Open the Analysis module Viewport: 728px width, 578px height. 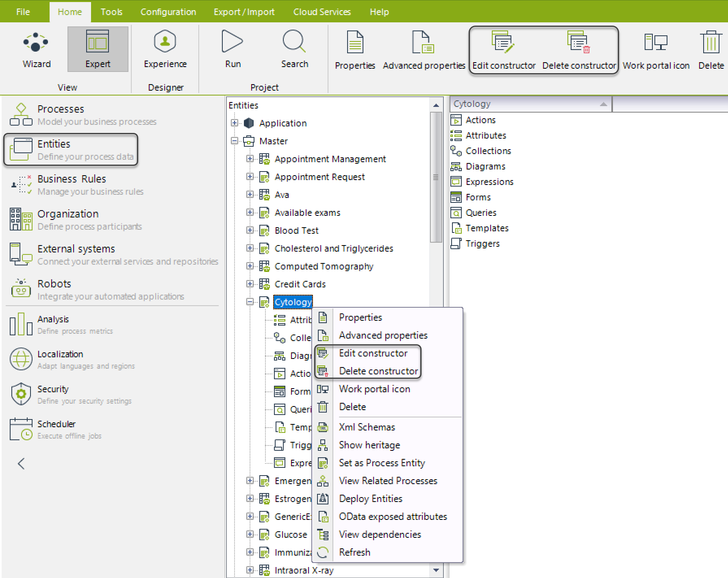[61, 324]
